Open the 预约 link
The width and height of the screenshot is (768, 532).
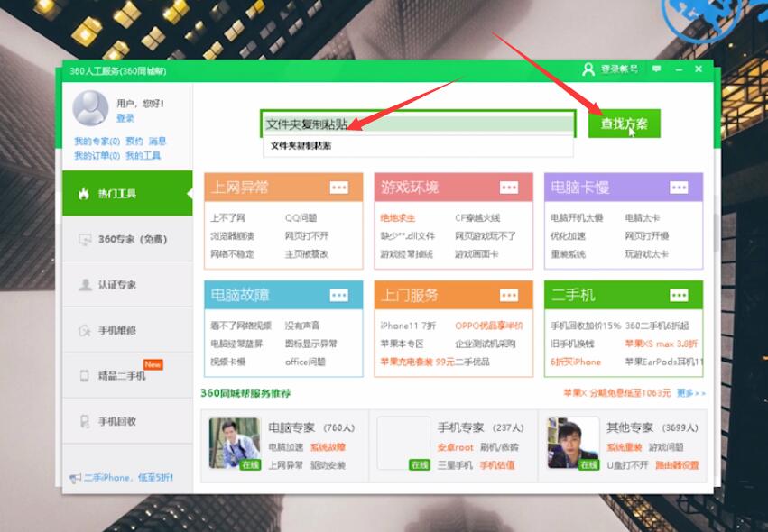pos(134,142)
